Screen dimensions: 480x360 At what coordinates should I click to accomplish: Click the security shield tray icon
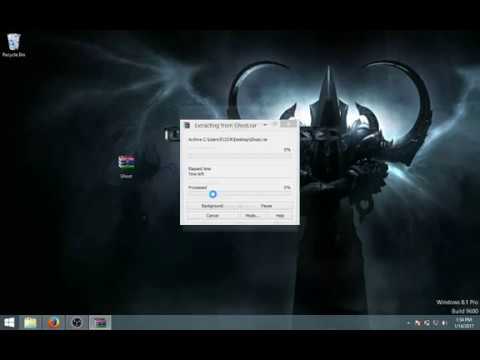point(435,323)
